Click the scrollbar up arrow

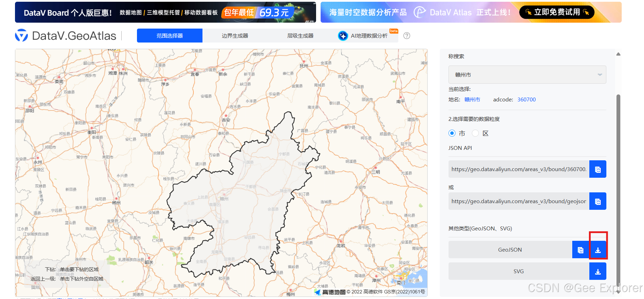point(618,54)
